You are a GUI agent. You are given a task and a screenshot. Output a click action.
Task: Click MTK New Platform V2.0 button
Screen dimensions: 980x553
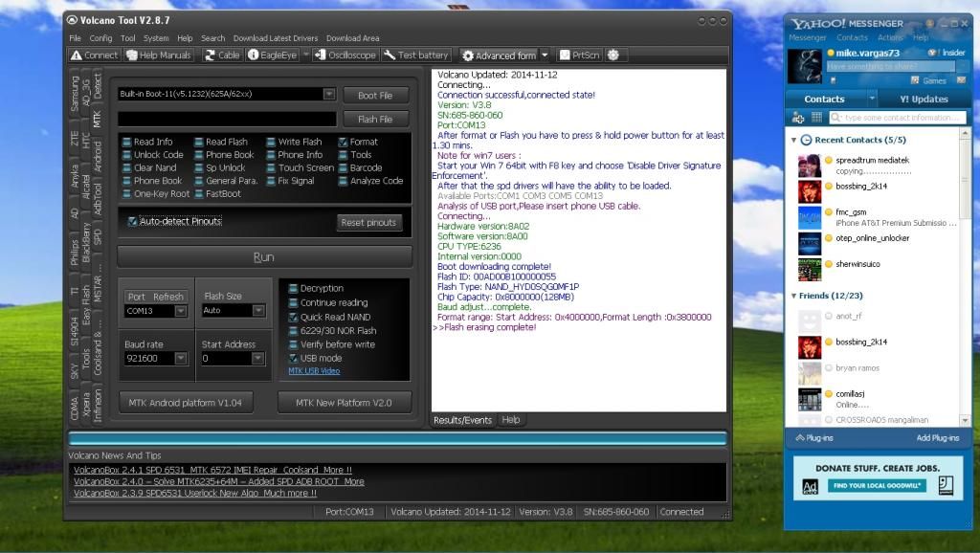tap(344, 403)
